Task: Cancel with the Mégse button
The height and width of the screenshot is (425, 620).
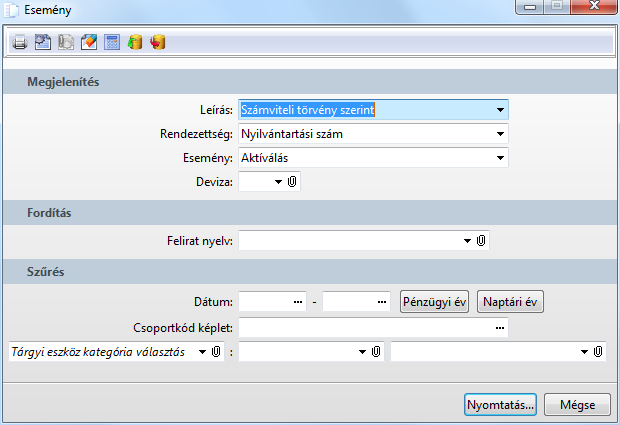Action: click(x=577, y=404)
